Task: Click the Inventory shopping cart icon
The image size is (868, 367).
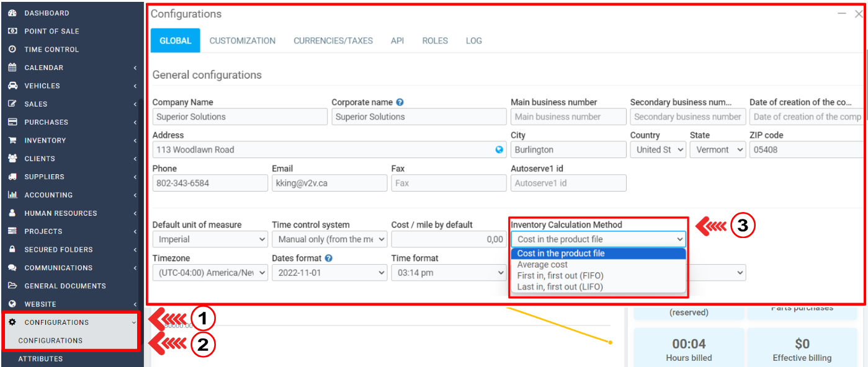Action: [12, 141]
